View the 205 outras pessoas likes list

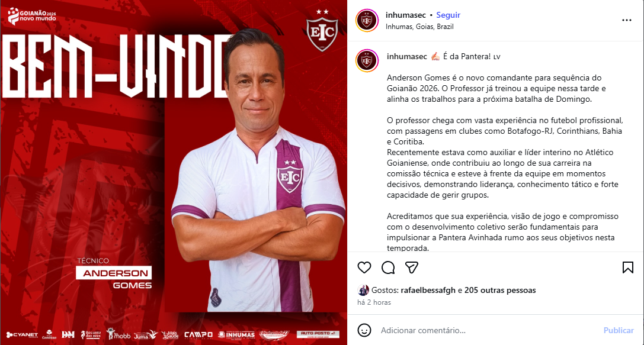[500, 290]
